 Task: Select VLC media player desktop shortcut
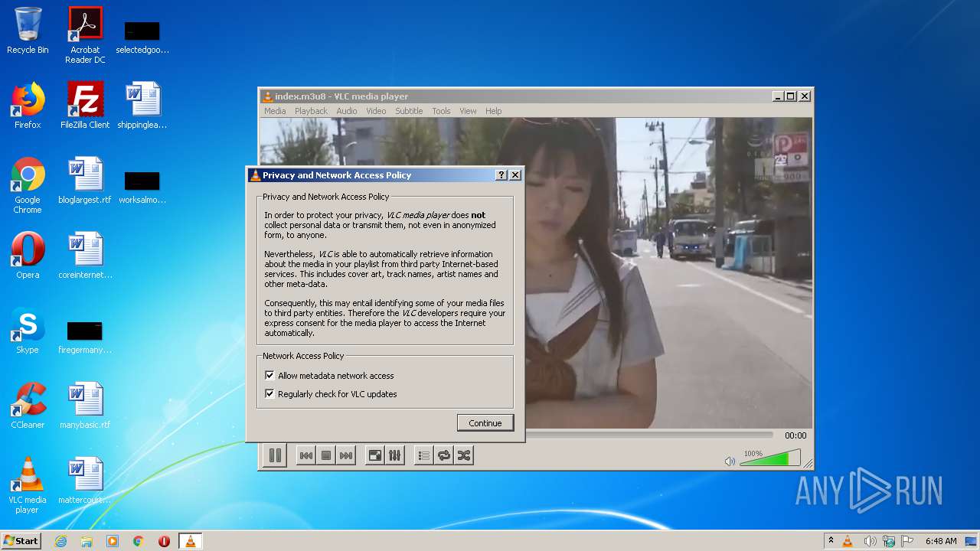pos(28,485)
